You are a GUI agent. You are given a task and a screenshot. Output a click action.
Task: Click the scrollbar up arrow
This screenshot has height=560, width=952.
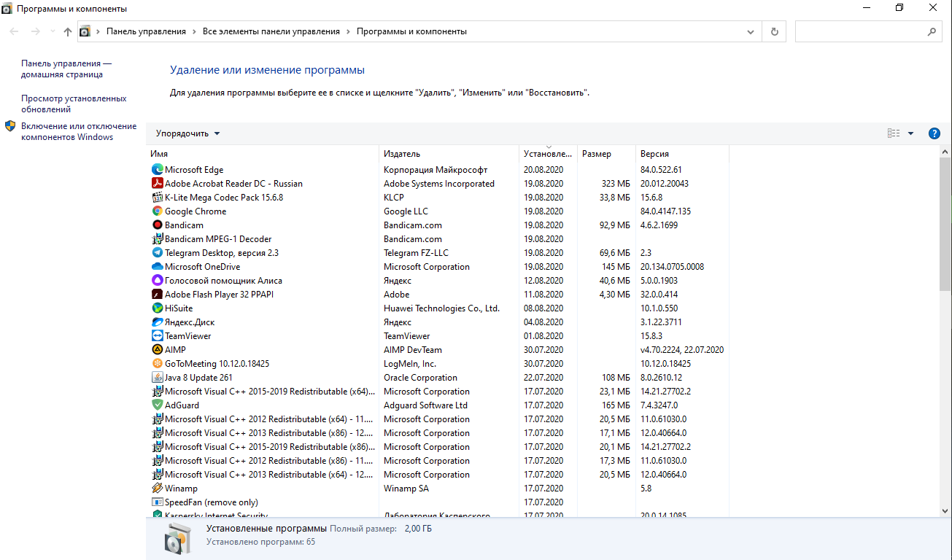945,150
